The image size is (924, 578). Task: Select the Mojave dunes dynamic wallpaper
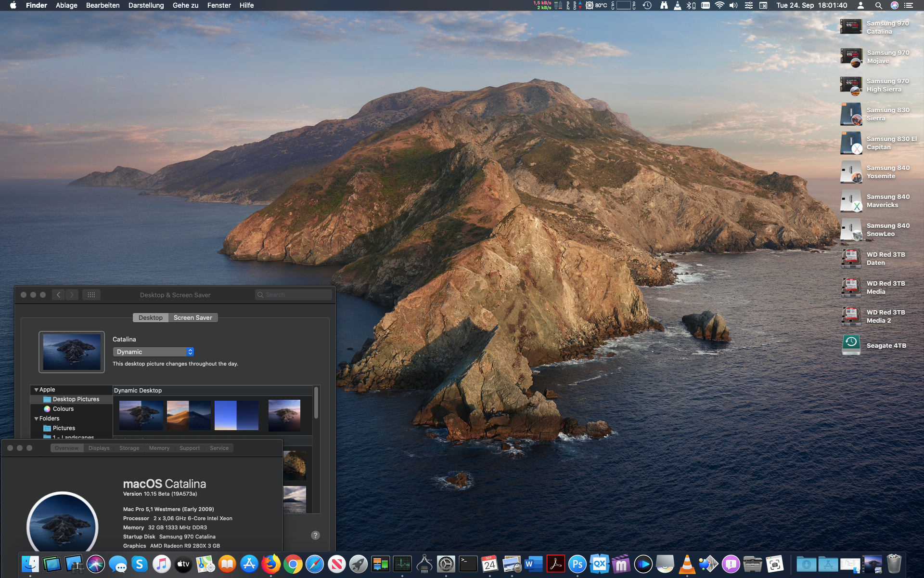point(189,415)
